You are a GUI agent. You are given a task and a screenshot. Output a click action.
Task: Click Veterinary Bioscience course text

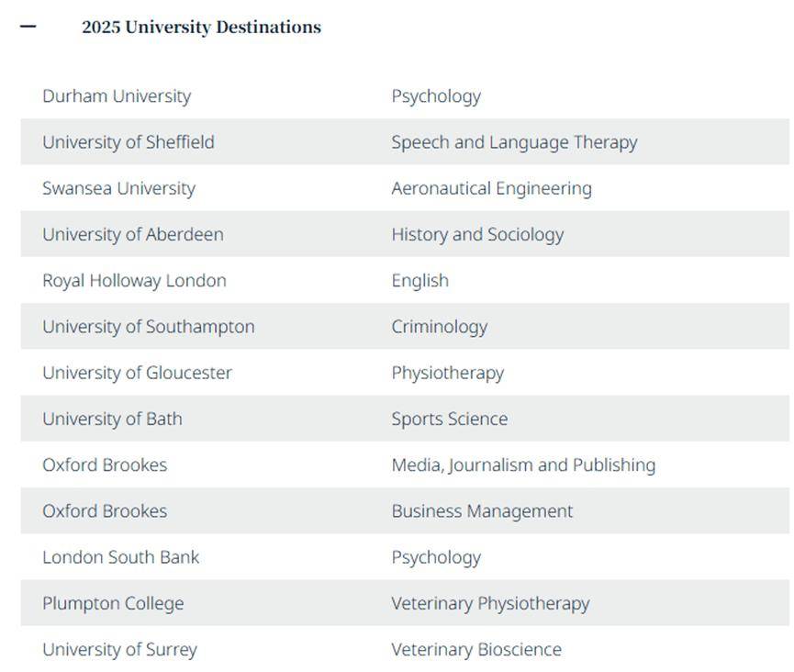(476, 649)
